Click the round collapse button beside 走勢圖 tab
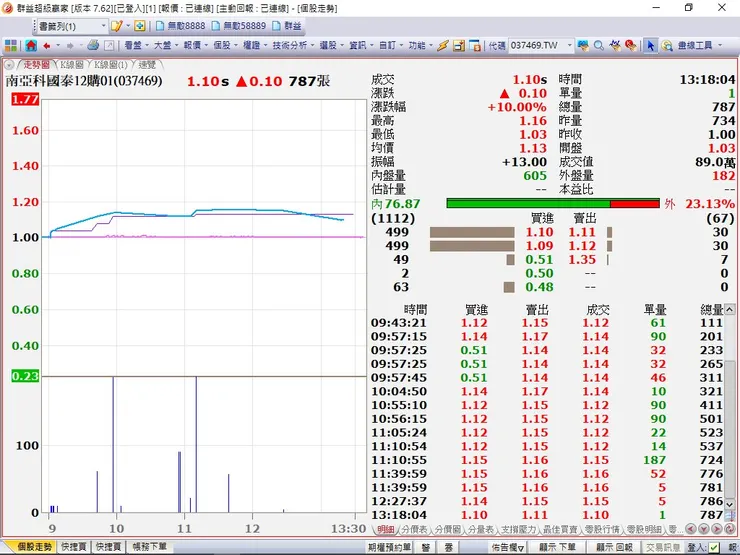 point(9,65)
